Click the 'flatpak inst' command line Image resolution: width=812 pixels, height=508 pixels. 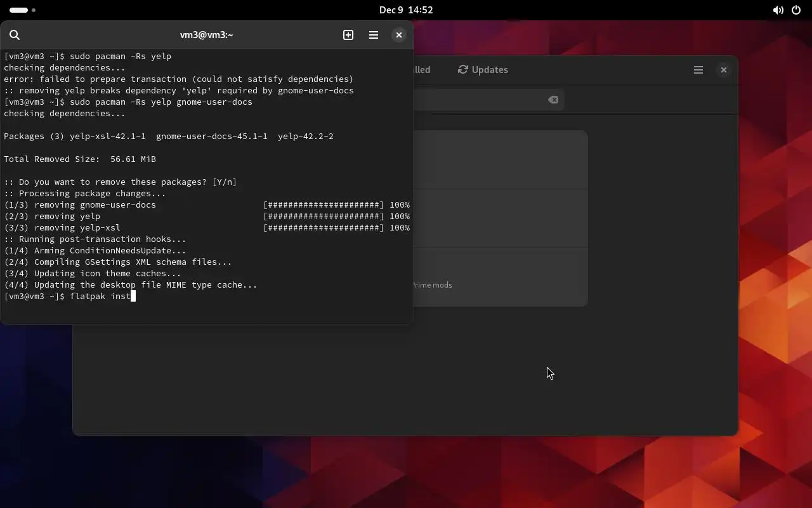[70, 297]
